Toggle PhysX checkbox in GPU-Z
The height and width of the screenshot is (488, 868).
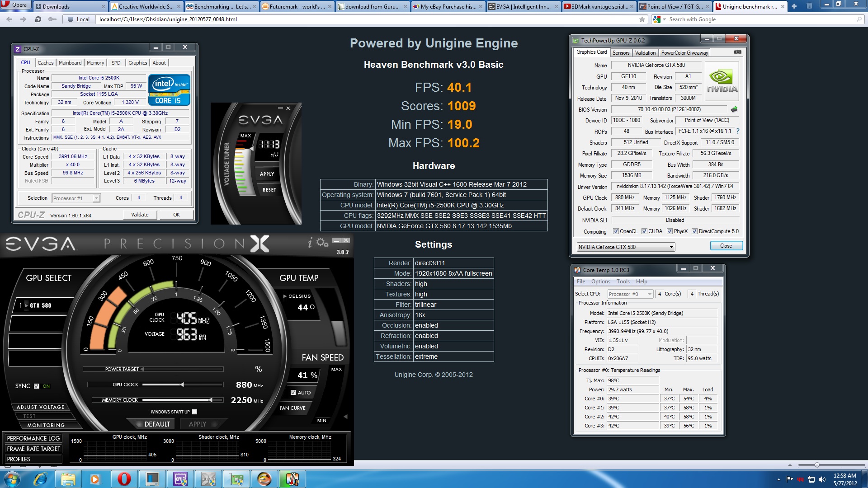click(x=670, y=231)
